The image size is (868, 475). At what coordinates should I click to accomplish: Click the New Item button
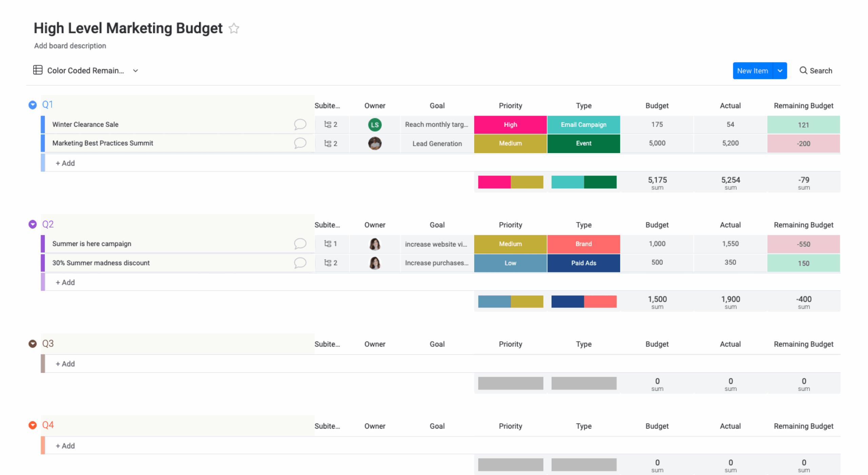(x=753, y=71)
